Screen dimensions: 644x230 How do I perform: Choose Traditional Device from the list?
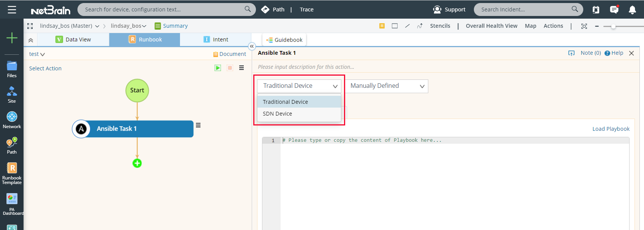(299, 102)
